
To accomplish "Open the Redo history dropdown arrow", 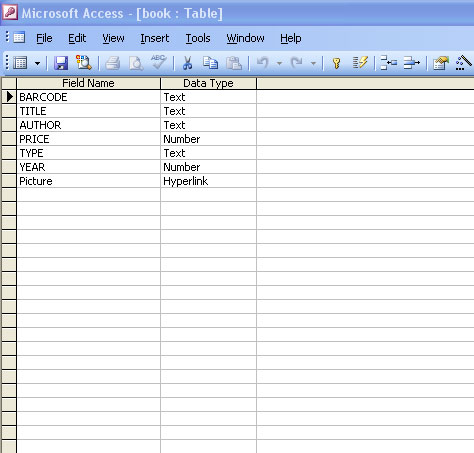I will (313, 63).
